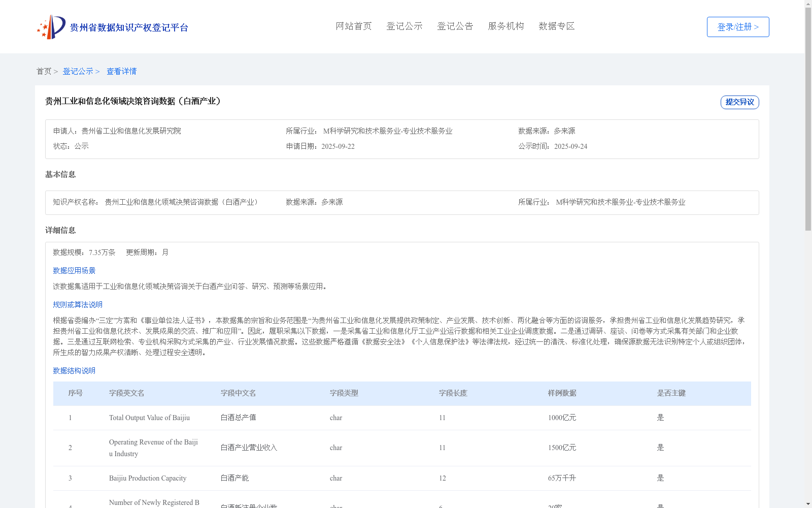Click the 登录/注册 button
The width and height of the screenshot is (812, 508).
click(x=738, y=27)
